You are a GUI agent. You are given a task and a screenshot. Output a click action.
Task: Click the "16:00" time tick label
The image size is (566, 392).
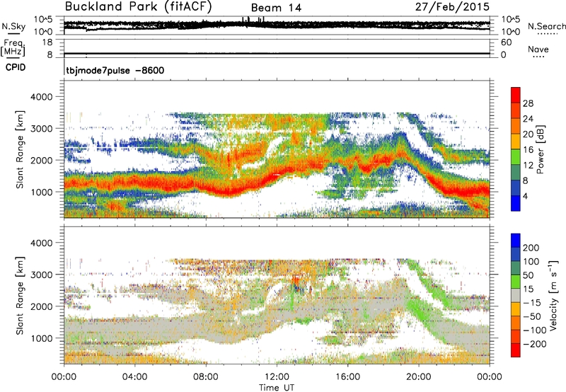point(347,376)
